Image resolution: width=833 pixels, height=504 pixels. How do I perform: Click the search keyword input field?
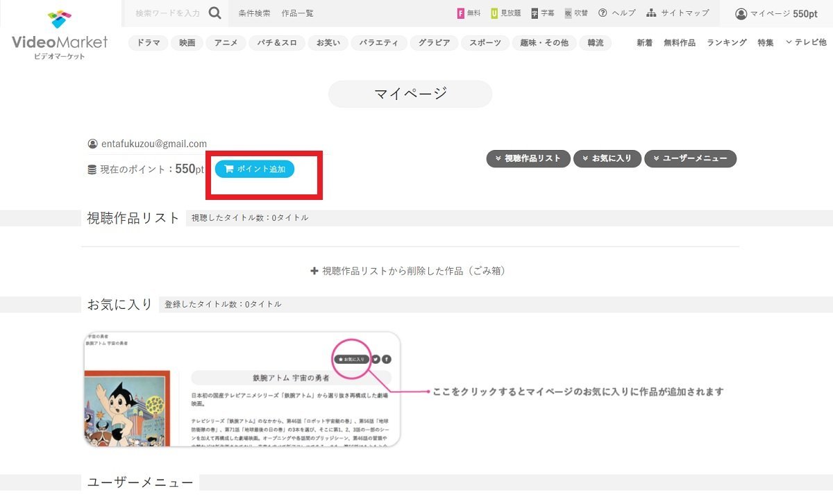click(x=167, y=13)
